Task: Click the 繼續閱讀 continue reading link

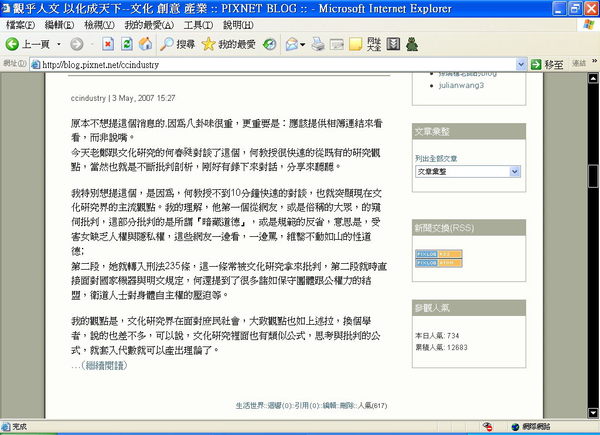Action: pyautogui.click(x=104, y=365)
